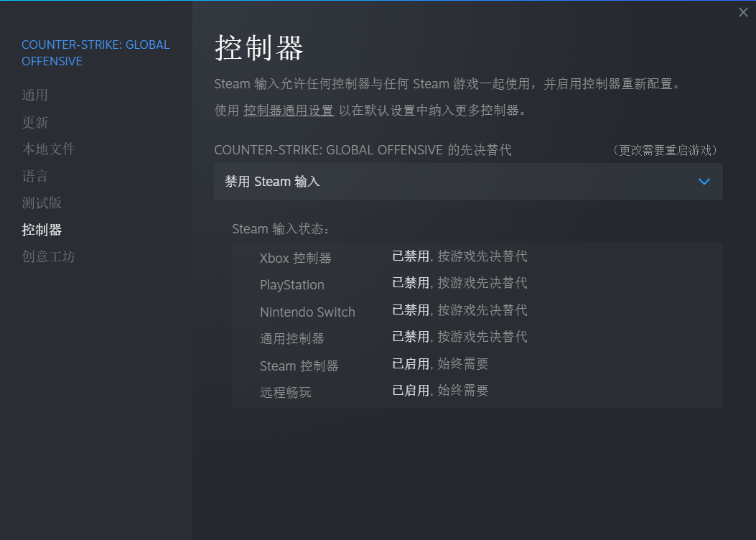This screenshot has width=756, height=540.
Task: Expand the 禁用 Steam 输入 dropdown
Action: [x=468, y=182]
